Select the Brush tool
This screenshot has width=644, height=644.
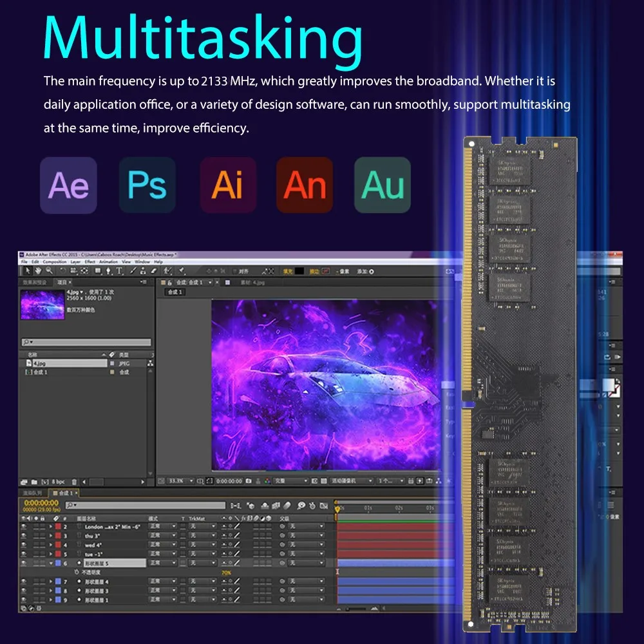pos(133,270)
